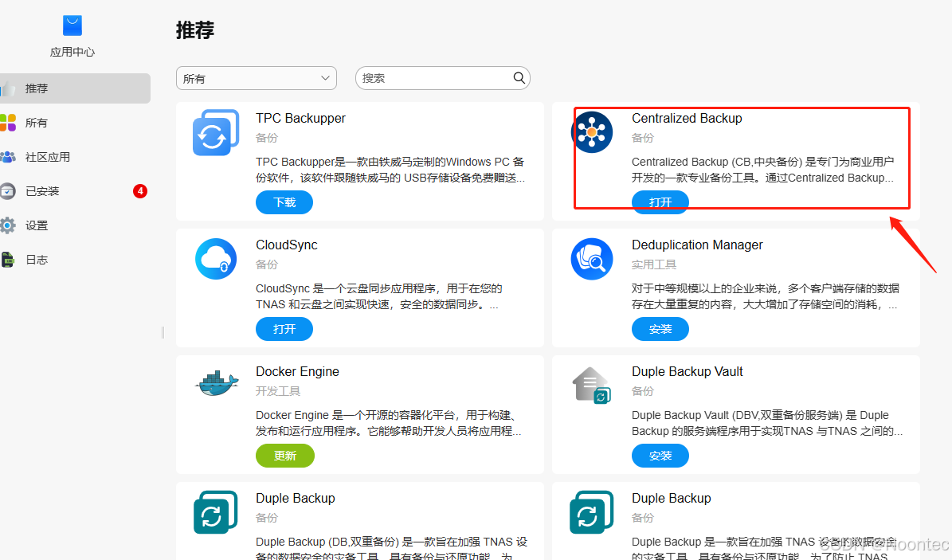The image size is (952, 560).
Task: Click the gear icon beside 设置
Action: [8, 225]
